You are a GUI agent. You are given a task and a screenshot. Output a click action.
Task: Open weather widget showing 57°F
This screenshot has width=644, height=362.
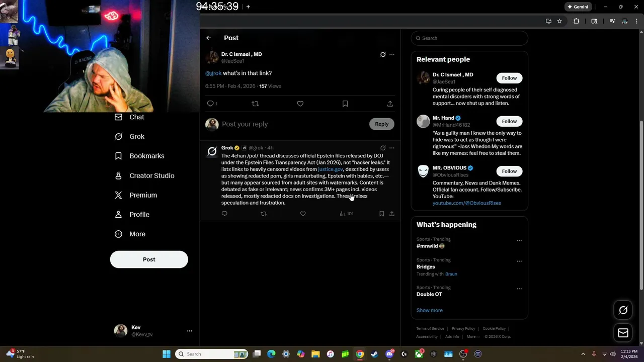20,354
